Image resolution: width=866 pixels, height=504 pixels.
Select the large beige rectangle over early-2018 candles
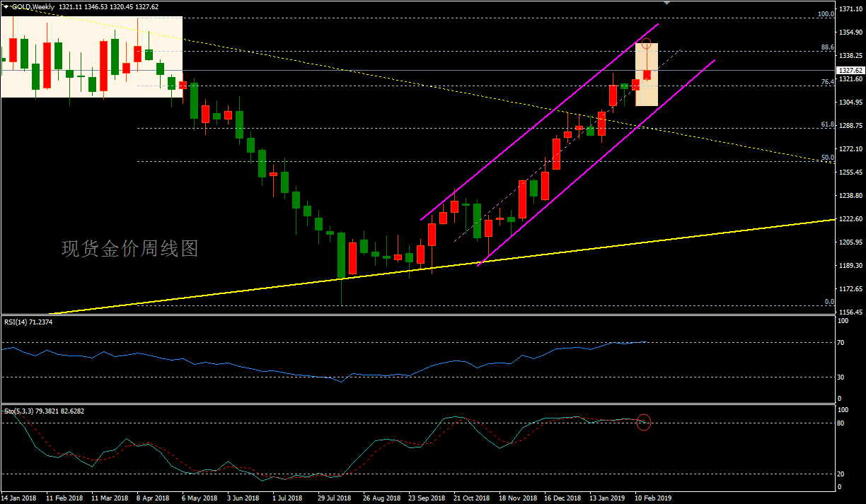point(91,57)
